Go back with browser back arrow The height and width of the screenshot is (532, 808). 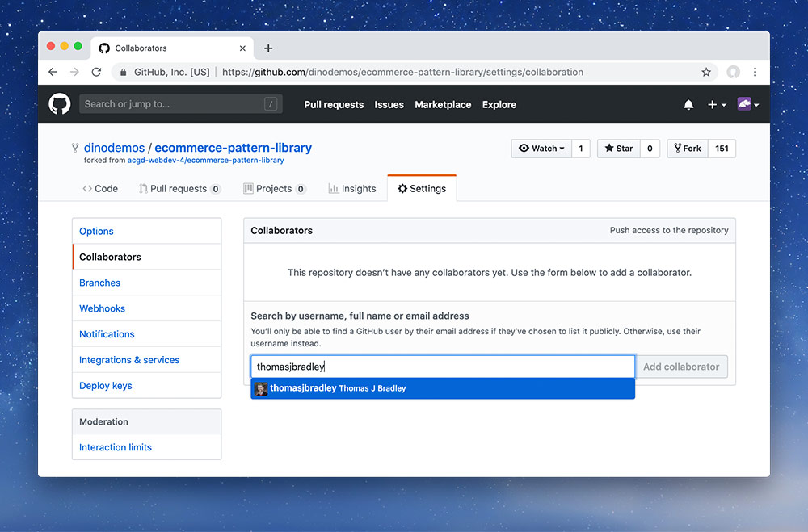coord(53,72)
